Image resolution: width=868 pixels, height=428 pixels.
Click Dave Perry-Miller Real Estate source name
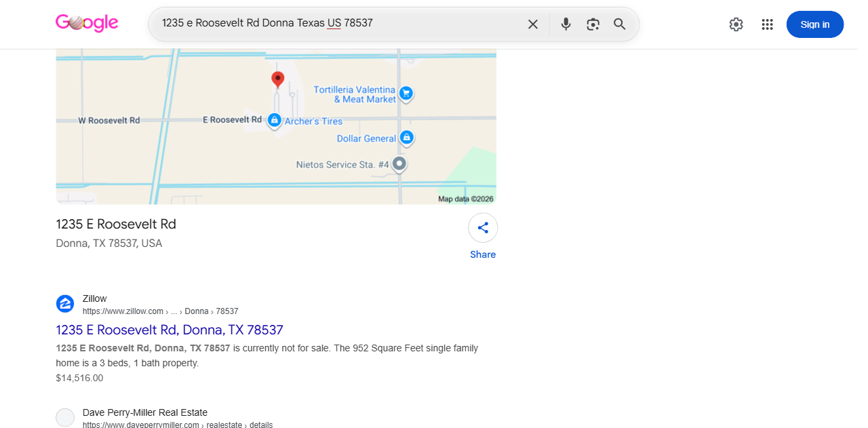point(145,412)
